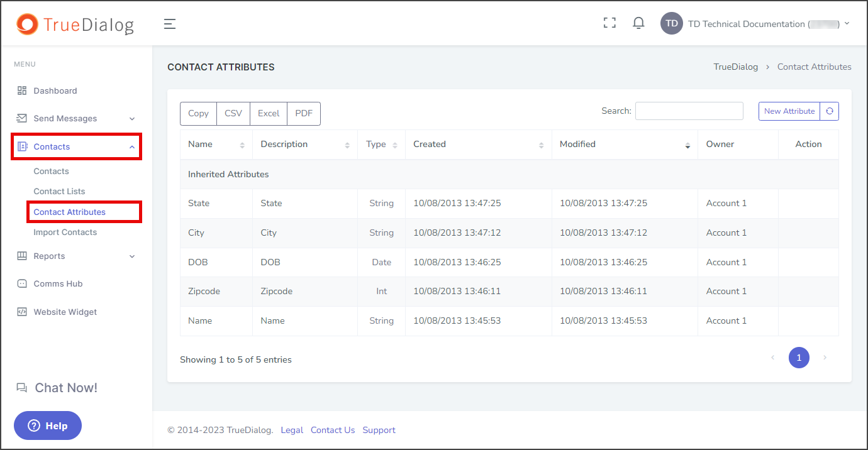Sort table by Description column
This screenshot has height=450, width=868.
[305, 145]
